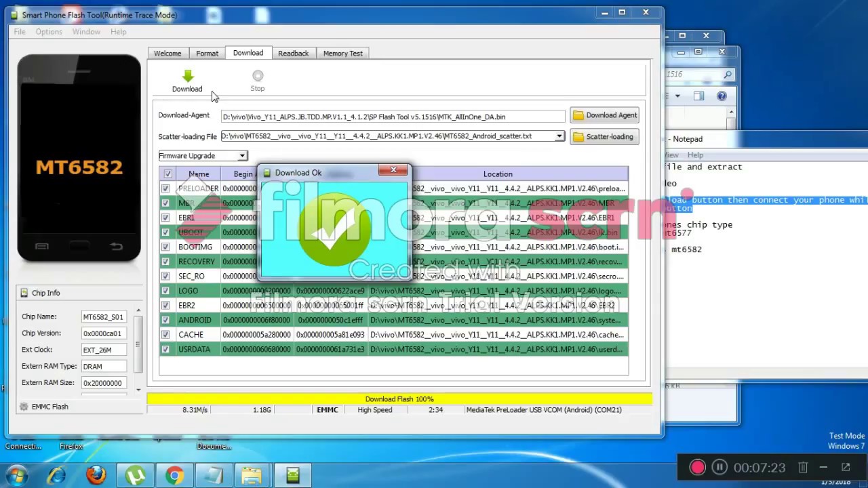Open Help menu in Notepad window
The height and width of the screenshot is (488, 868).
[x=695, y=155]
